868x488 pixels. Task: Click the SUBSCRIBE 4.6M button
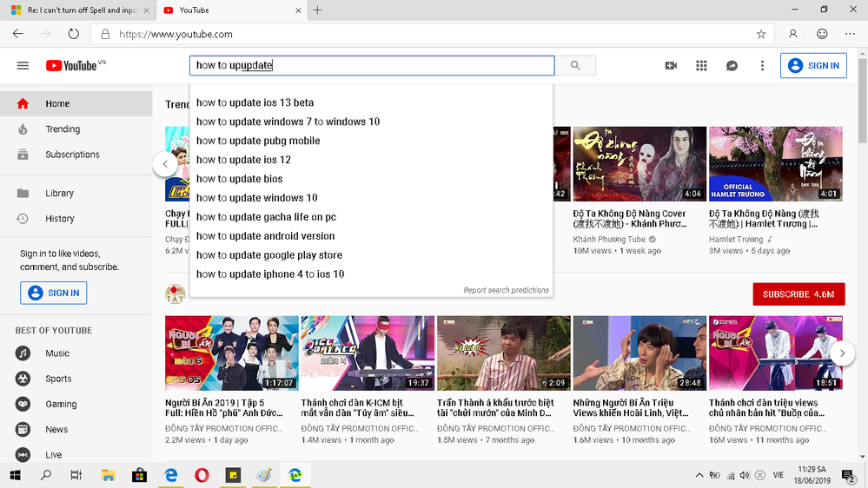[x=798, y=294]
